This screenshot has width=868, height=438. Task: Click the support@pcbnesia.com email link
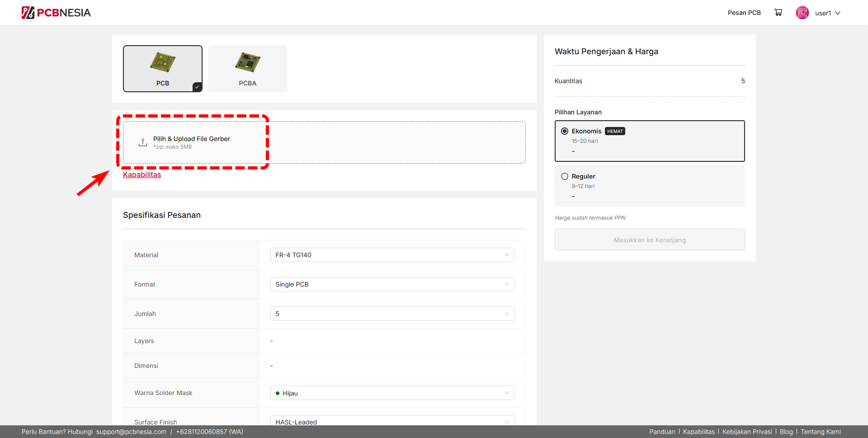[131, 432]
